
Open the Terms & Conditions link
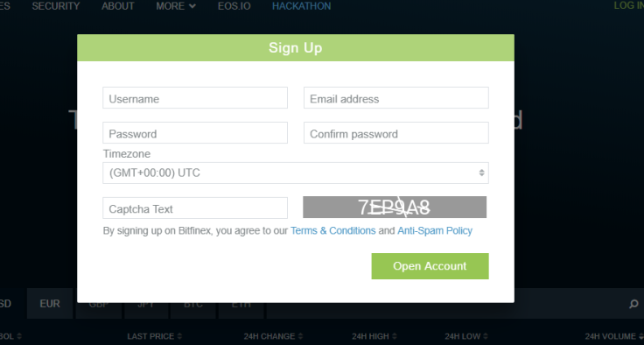[333, 230]
